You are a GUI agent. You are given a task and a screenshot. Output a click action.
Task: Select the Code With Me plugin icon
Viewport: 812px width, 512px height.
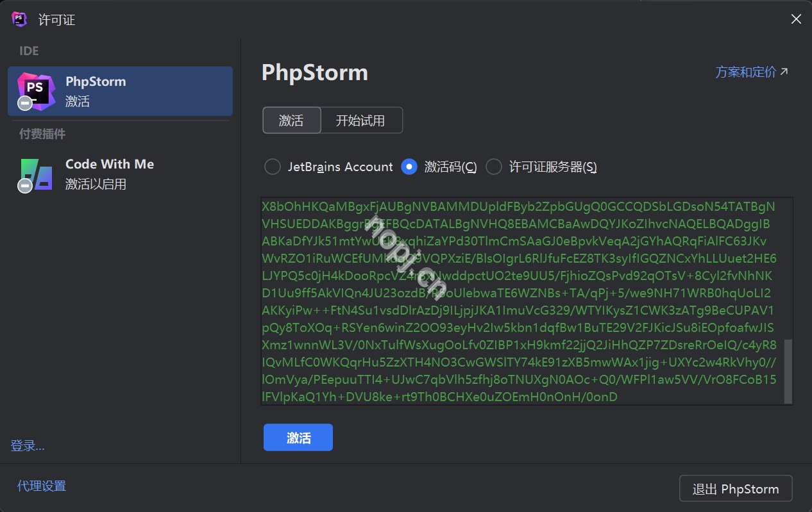tap(36, 174)
